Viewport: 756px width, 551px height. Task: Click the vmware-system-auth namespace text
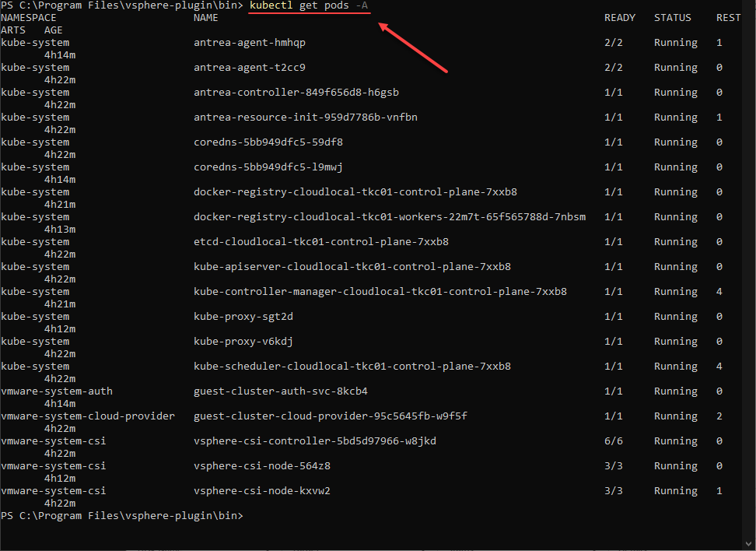(x=57, y=391)
